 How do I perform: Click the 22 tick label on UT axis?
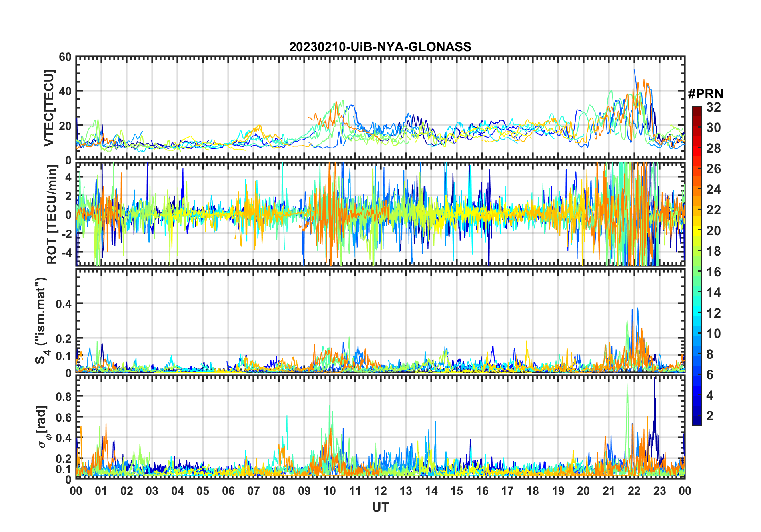click(634, 491)
